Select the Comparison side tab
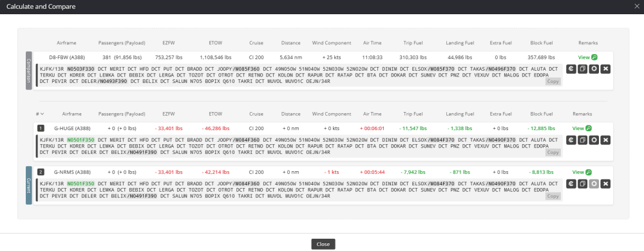This screenshot has height=251, width=644. 29,71
